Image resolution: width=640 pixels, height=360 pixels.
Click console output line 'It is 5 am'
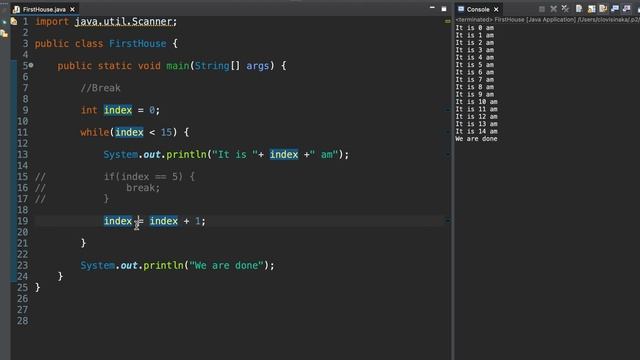[475, 64]
